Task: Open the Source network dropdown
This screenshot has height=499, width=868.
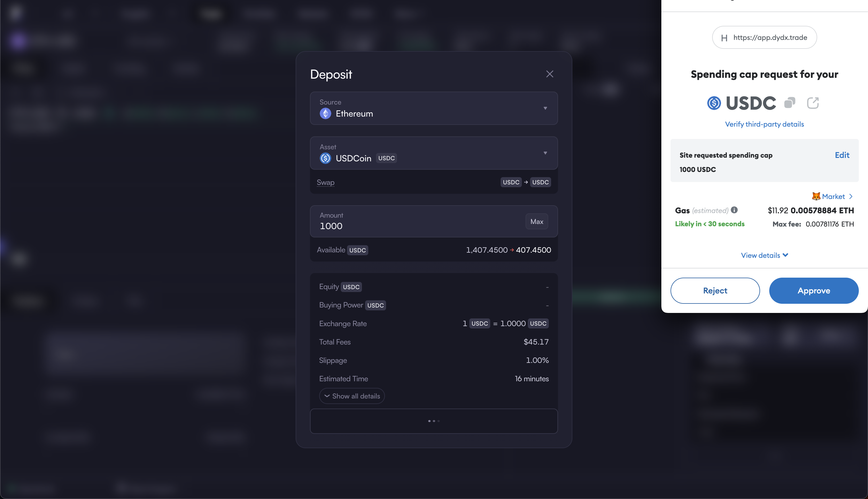Action: coord(545,108)
